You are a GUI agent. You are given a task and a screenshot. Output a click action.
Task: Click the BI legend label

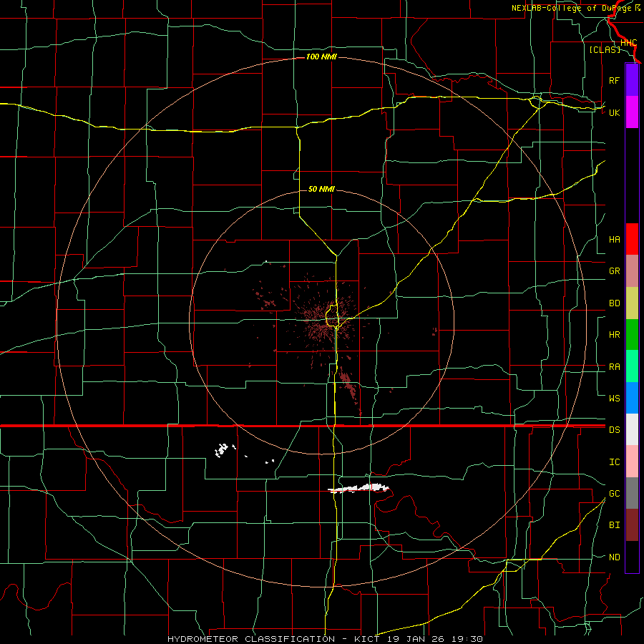[x=614, y=525]
